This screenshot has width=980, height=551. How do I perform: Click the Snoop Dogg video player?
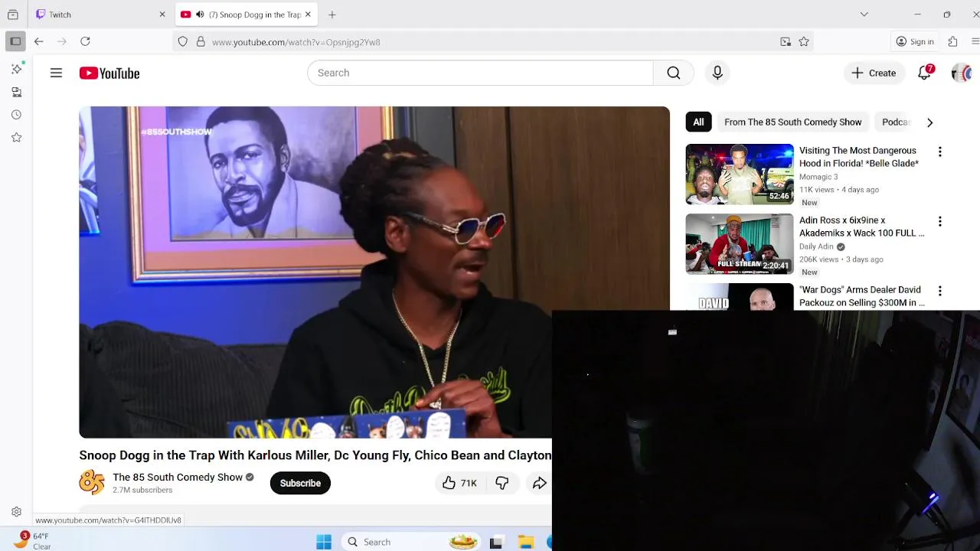[x=374, y=272]
